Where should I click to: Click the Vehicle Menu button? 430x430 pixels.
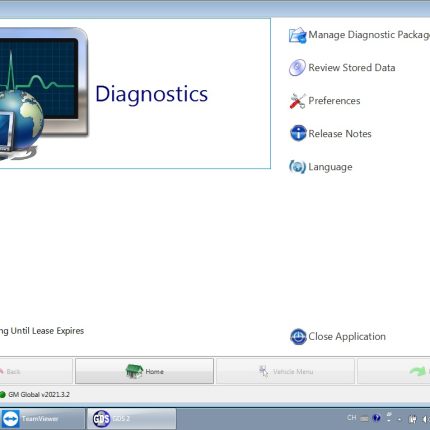point(285,371)
